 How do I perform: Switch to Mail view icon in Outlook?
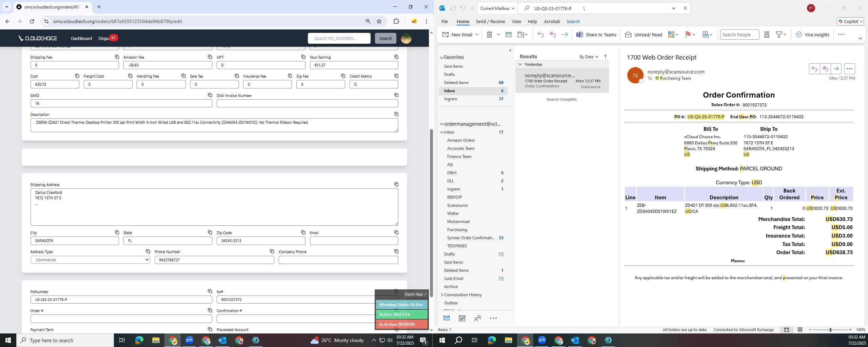pos(447,318)
